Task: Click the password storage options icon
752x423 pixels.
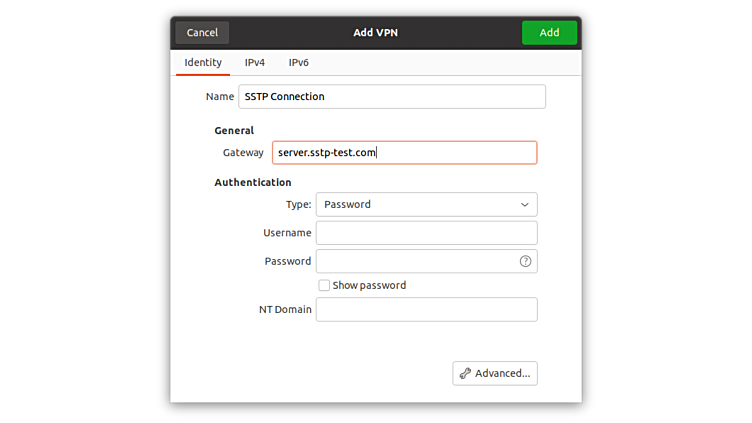Action: [x=525, y=261]
